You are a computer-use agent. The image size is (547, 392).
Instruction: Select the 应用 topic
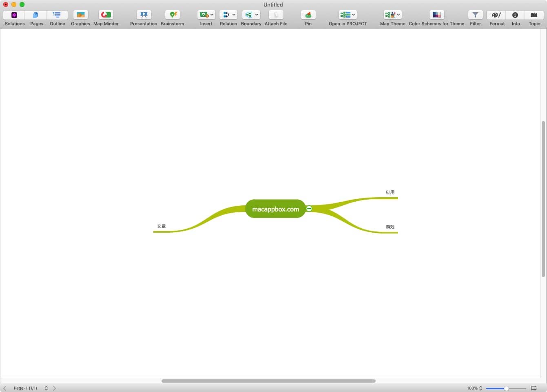click(390, 192)
